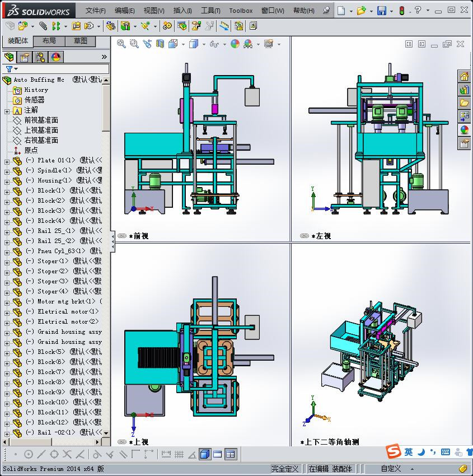Open the View Orientation dropdown arrow
The width and height of the screenshot is (473, 476).
pos(183,45)
